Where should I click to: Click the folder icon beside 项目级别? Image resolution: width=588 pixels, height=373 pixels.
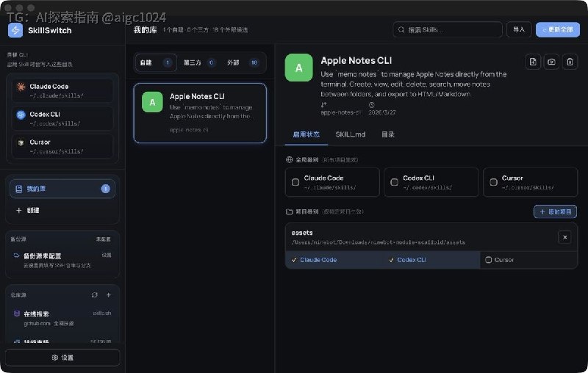click(x=289, y=211)
